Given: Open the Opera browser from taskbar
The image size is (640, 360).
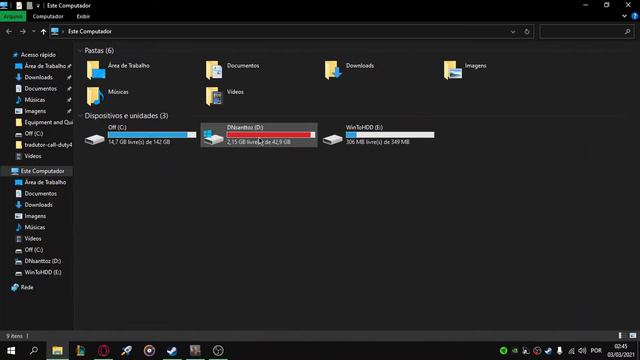Looking at the screenshot, I should 104,351.
